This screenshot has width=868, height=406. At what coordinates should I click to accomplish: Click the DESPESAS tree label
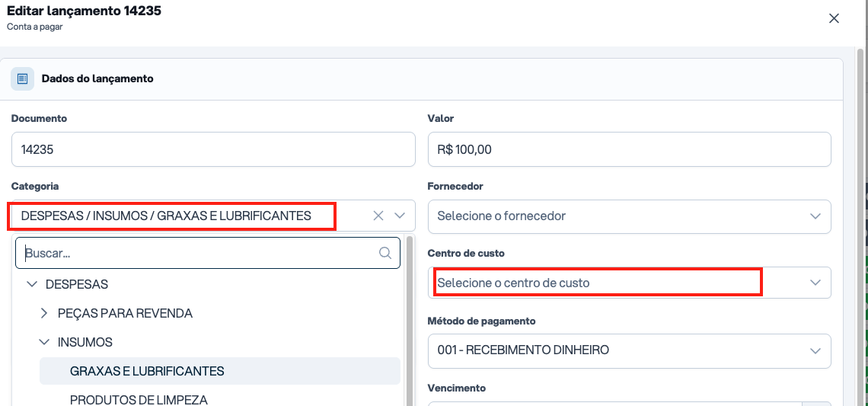(77, 285)
